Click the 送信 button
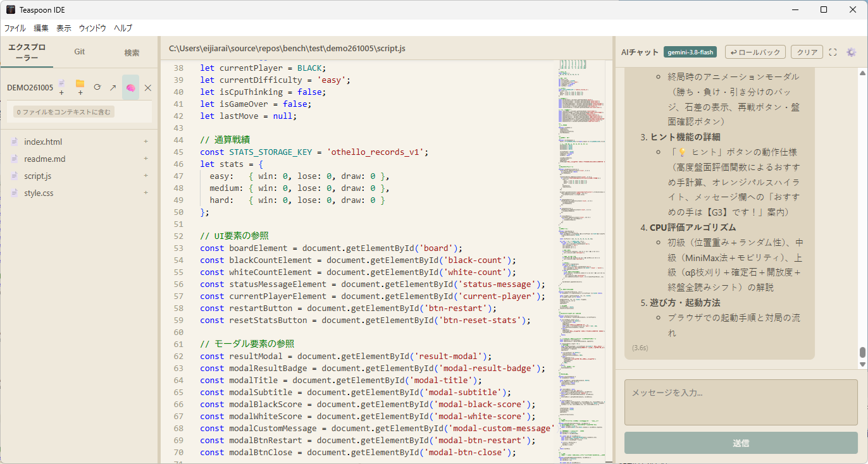 coord(741,443)
